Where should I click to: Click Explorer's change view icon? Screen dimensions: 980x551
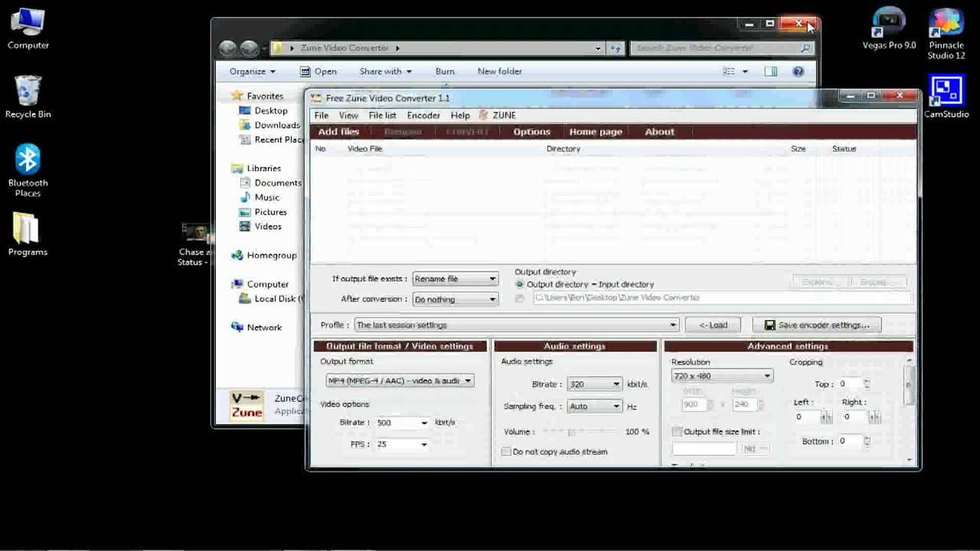pyautogui.click(x=729, y=71)
